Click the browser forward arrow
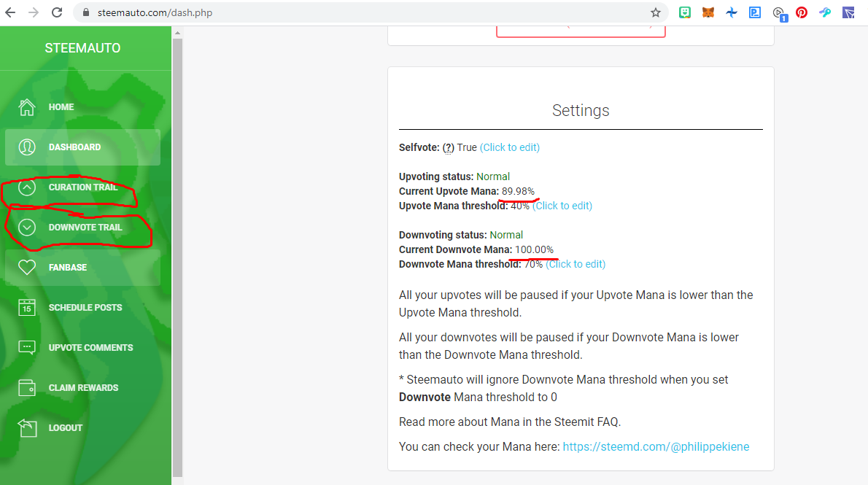868x485 pixels. coord(34,12)
